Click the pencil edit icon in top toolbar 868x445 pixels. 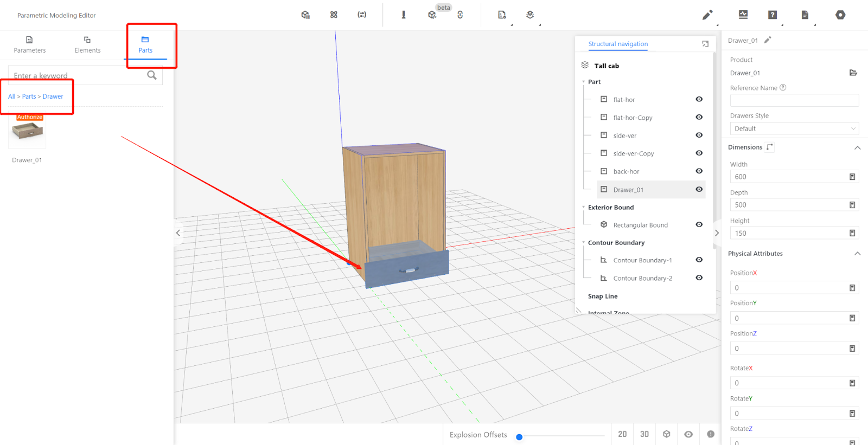tap(707, 15)
